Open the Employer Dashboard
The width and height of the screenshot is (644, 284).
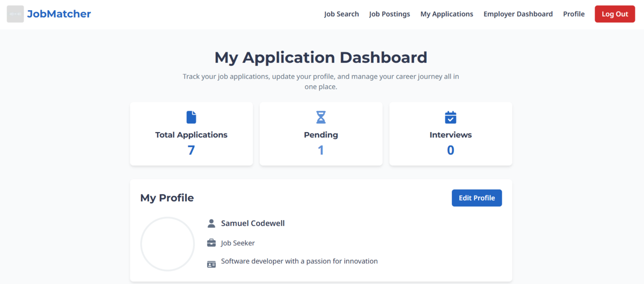518,14
